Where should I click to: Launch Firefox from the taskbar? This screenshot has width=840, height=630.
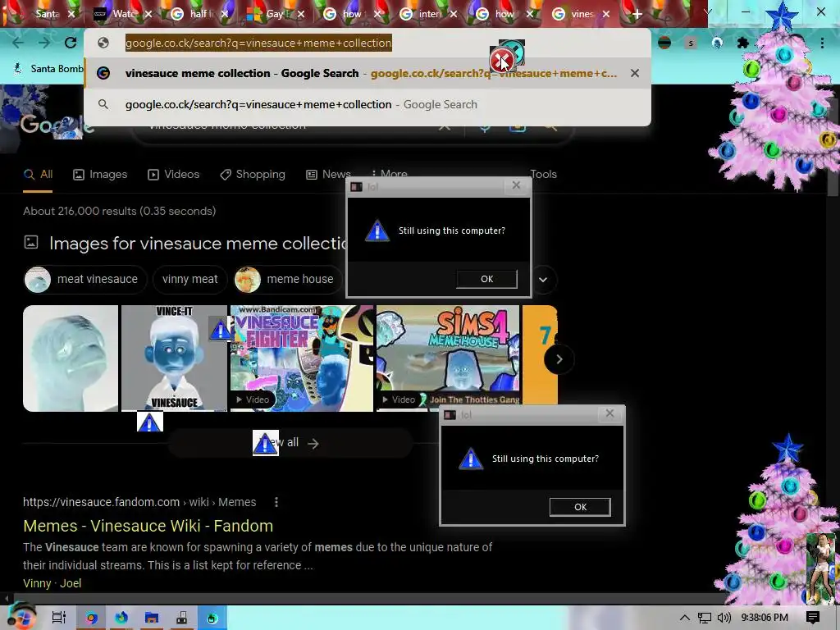point(121,618)
